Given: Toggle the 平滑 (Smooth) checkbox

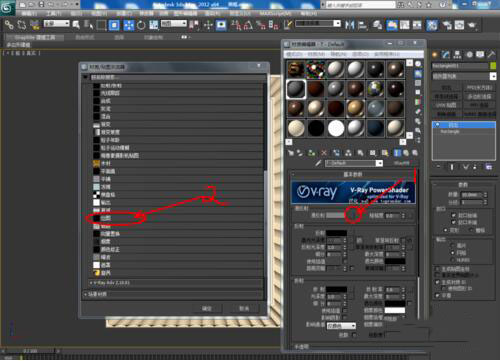Looking at the screenshot, I should pyautogui.click(x=437, y=295).
